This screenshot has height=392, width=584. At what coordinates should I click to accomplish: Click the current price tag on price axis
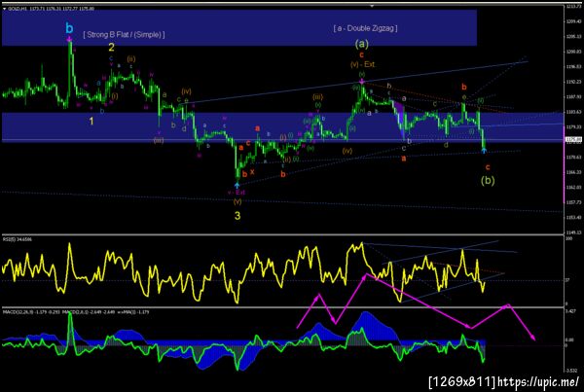571,139
